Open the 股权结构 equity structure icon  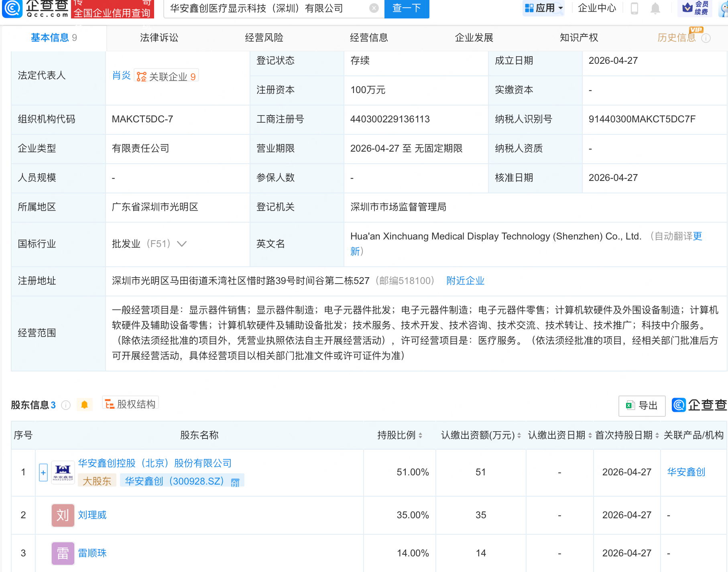(x=109, y=404)
